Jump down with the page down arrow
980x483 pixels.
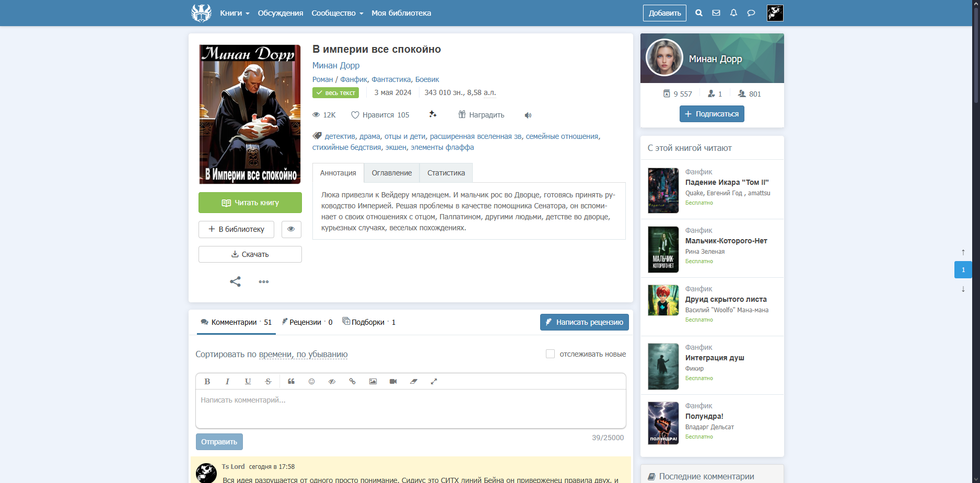(x=963, y=289)
